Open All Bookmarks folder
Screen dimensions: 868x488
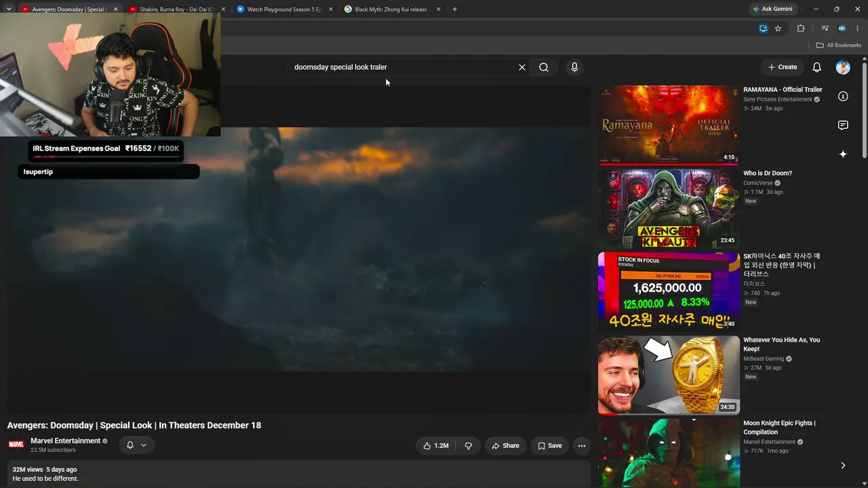click(839, 45)
